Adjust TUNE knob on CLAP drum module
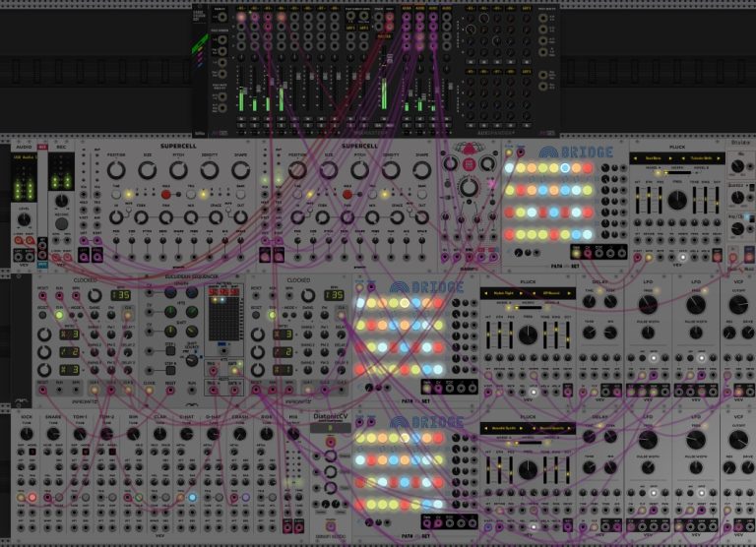 click(x=160, y=434)
